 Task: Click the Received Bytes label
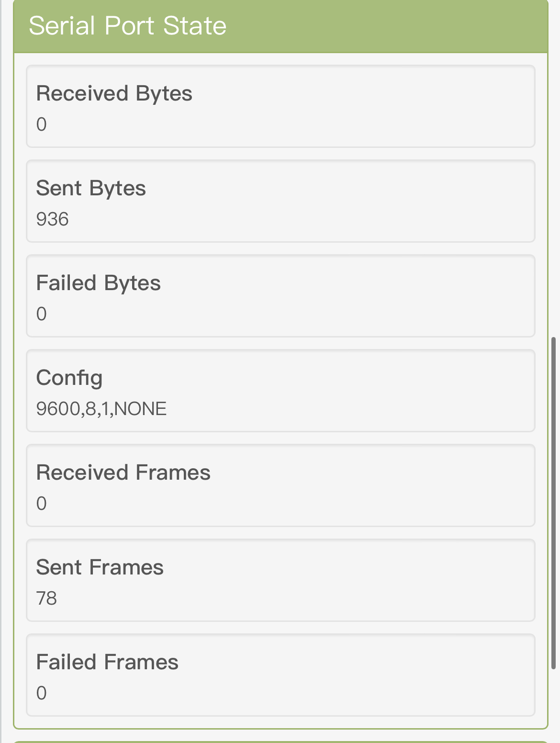tap(114, 93)
